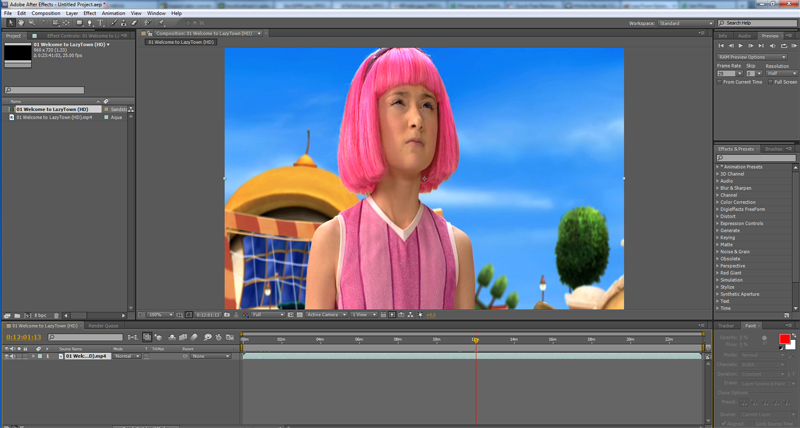Show channel and color management settings
800x428 pixels.
coord(245,315)
